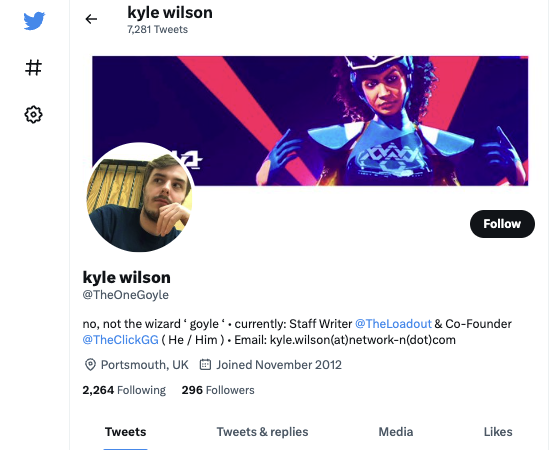
Task: Click the @TheOneGoyle handle text
Action: tap(125, 295)
